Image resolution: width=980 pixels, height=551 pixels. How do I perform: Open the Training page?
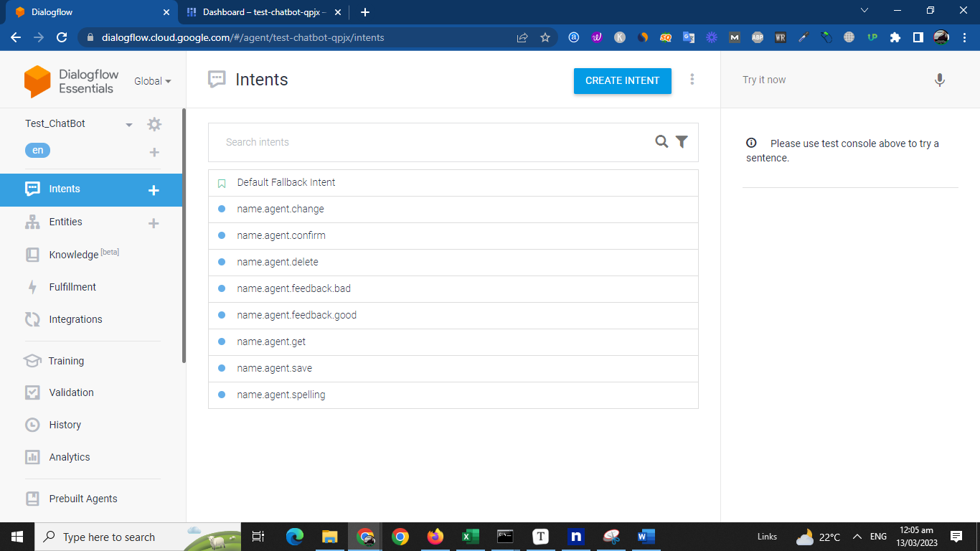66,361
